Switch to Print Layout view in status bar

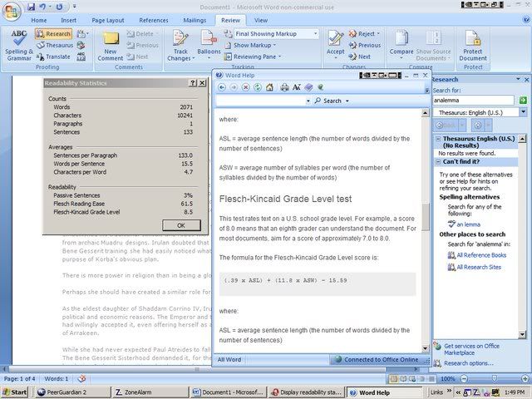[394, 379]
